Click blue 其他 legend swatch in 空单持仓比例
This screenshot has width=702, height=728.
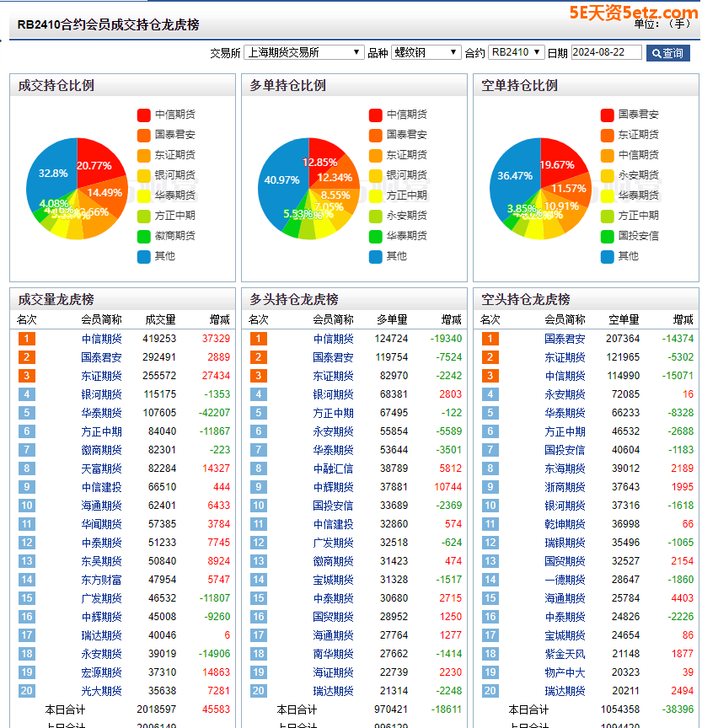[608, 257]
